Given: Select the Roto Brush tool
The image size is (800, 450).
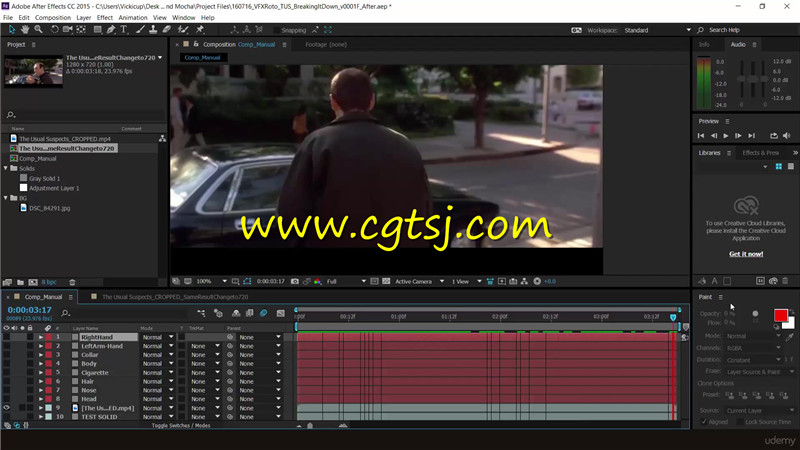Looking at the screenshot, I should (183, 30).
